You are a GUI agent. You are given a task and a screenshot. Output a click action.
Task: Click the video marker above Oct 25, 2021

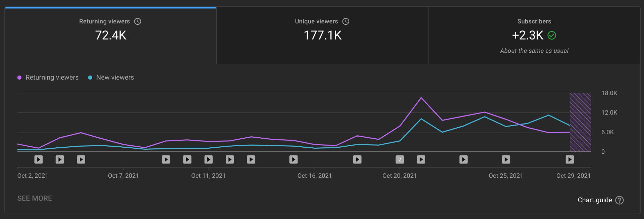[506, 160]
